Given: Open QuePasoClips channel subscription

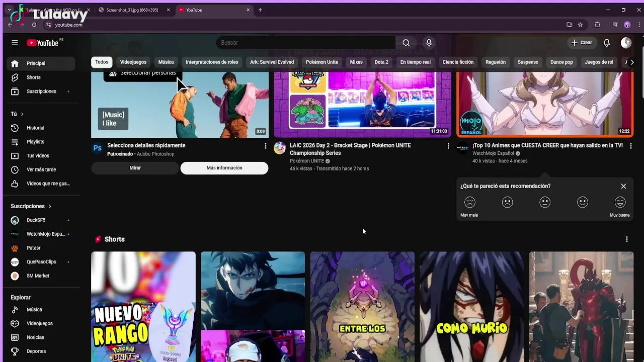Looking at the screenshot, I should 41,262.
